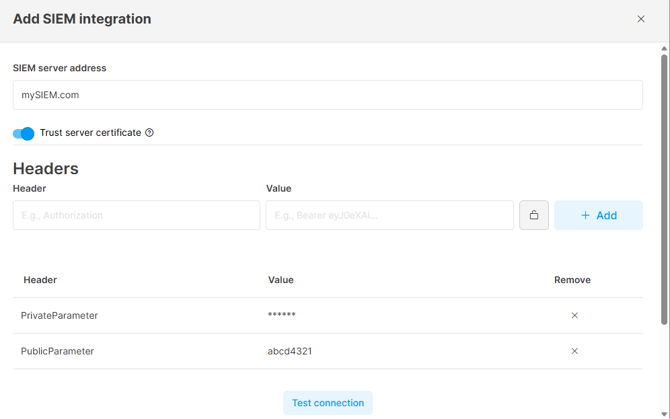The image size is (670, 419).
Task: Click the Remove column heading
Action: click(572, 280)
